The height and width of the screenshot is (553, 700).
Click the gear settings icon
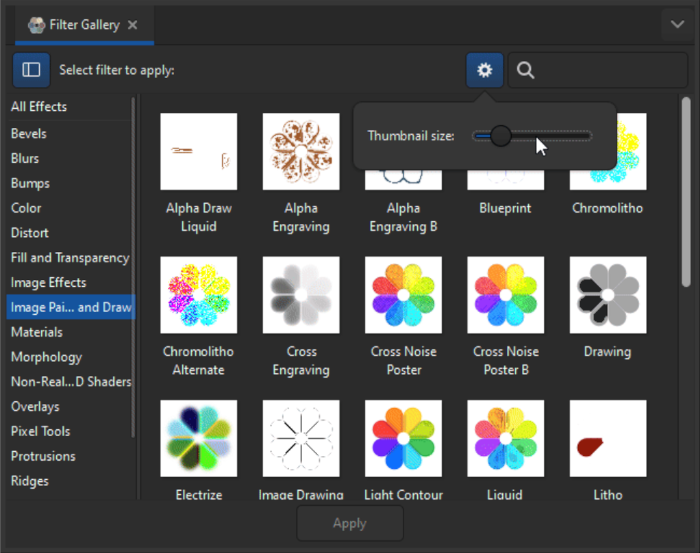485,70
